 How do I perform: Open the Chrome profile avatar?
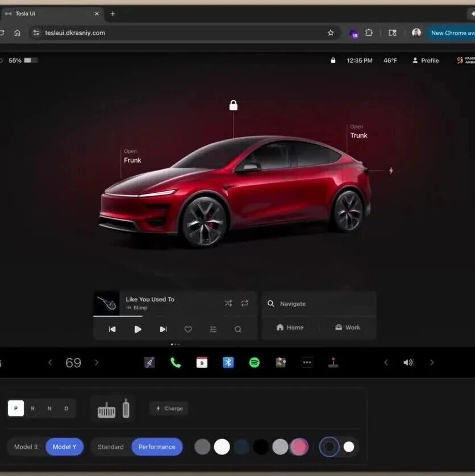(416, 32)
